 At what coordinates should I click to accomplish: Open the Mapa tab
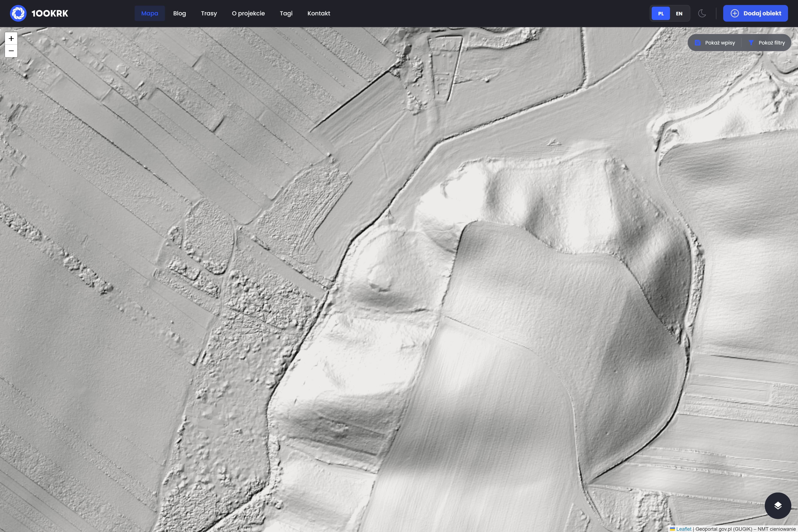(x=150, y=13)
